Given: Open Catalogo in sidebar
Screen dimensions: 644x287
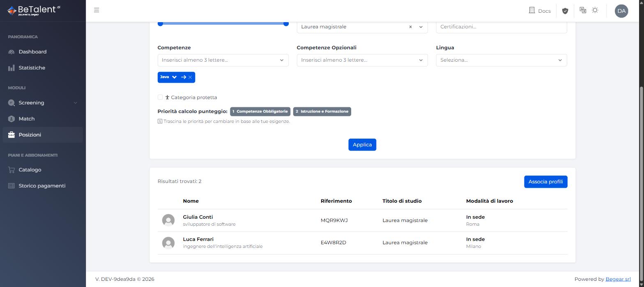Looking at the screenshot, I should (43, 170).
